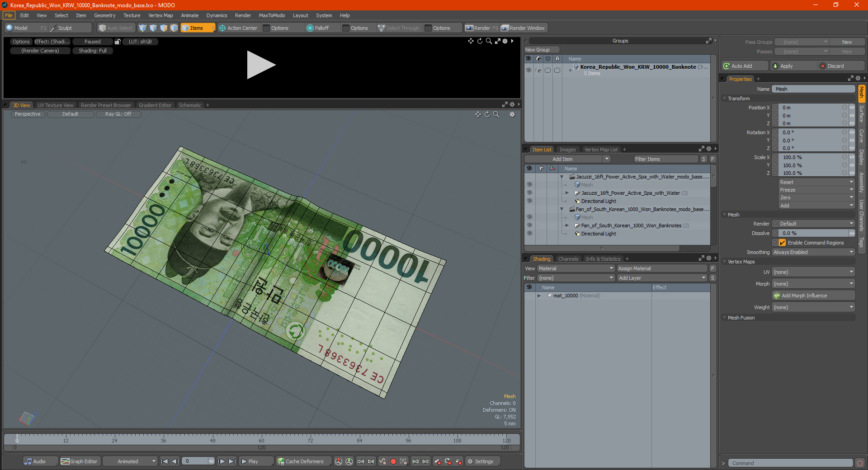
Task: Open Shading View Material dropdown
Action: coord(576,268)
